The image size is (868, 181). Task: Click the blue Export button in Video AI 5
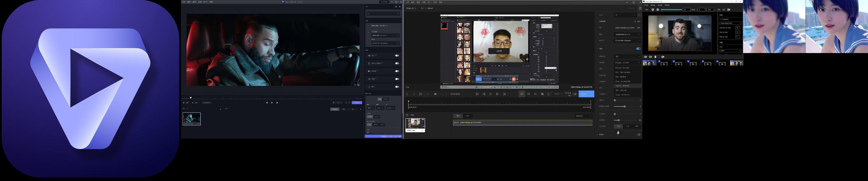coord(583,94)
